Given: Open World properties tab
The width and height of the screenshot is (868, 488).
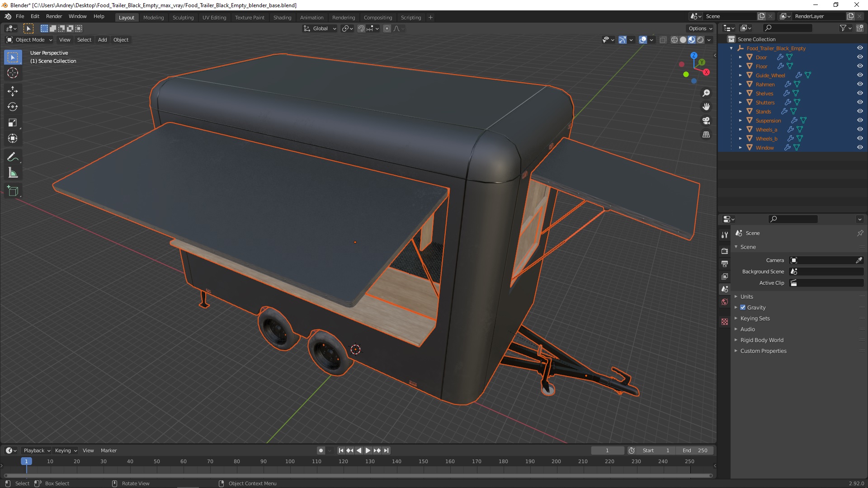Looking at the screenshot, I should pyautogui.click(x=725, y=302).
